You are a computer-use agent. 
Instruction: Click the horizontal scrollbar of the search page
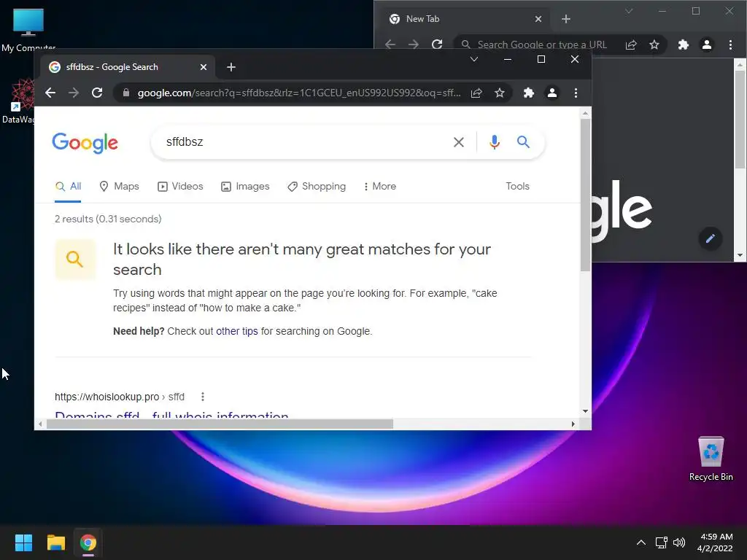tap(220, 424)
